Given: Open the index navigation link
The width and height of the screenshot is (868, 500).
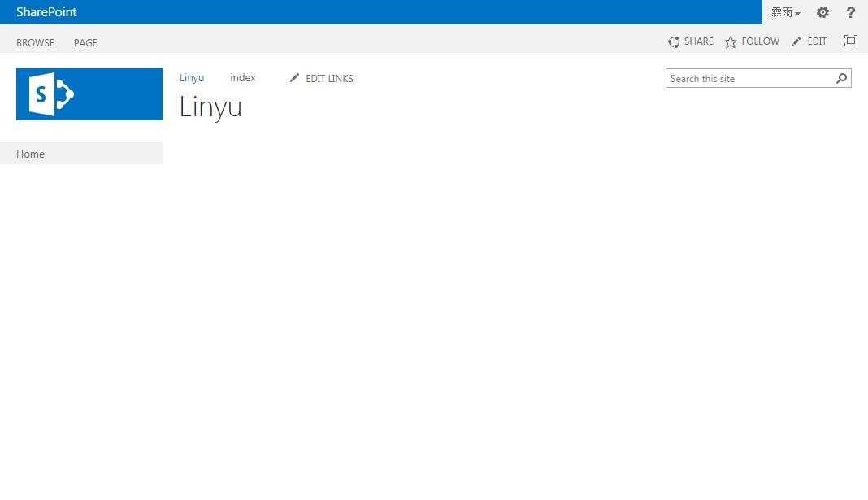Looking at the screenshot, I should tap(242, 77).
